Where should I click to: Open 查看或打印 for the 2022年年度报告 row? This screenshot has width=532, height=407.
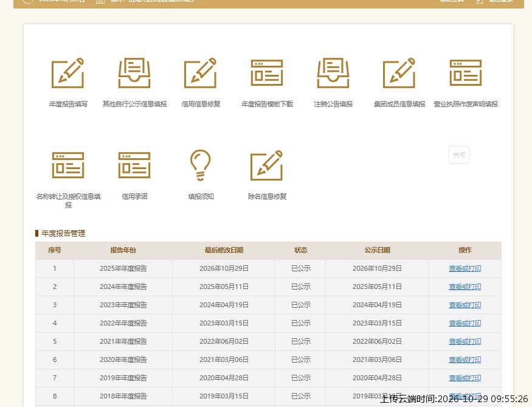coord(465,323)
